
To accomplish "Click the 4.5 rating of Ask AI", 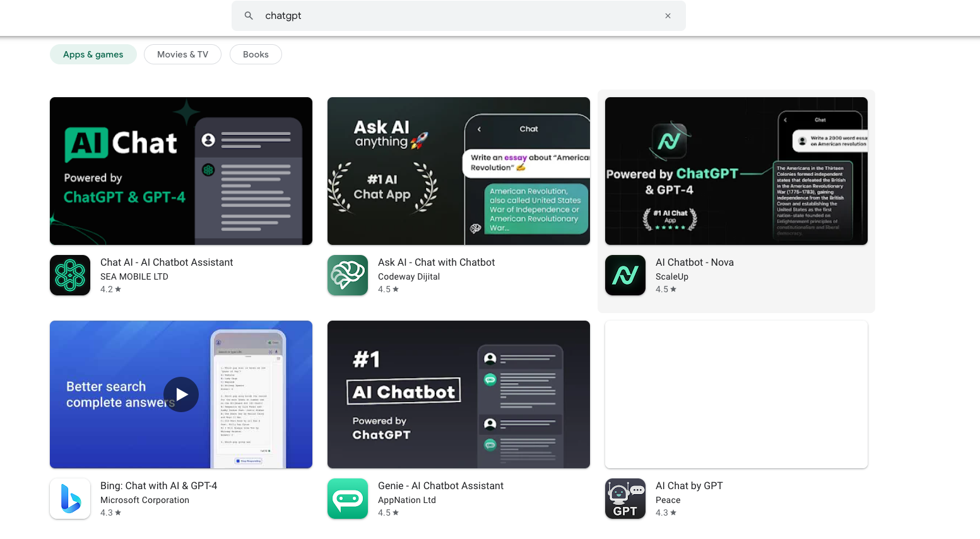I will click(388, 289).
